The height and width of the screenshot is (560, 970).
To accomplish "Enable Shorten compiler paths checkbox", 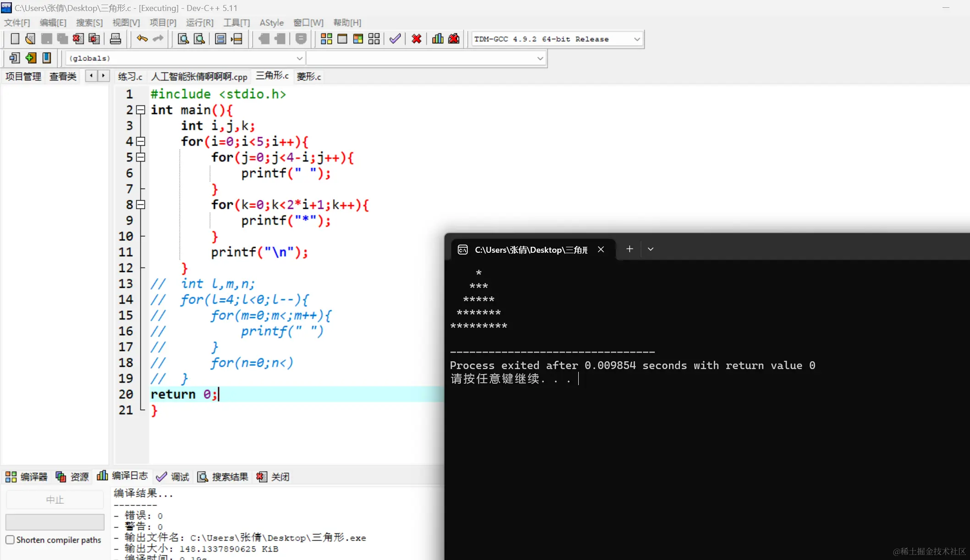I will pyautogui.click(x=10, y=540).
